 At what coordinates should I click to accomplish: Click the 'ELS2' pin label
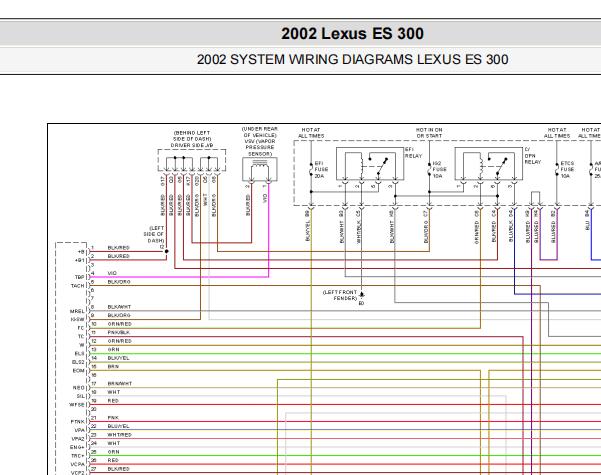pos(78,362)
